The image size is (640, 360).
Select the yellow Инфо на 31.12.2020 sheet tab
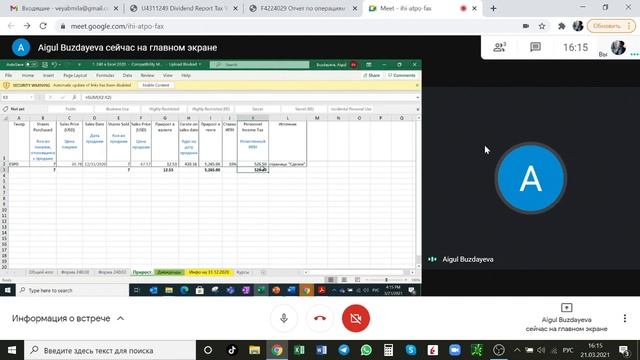click(209, 272)
